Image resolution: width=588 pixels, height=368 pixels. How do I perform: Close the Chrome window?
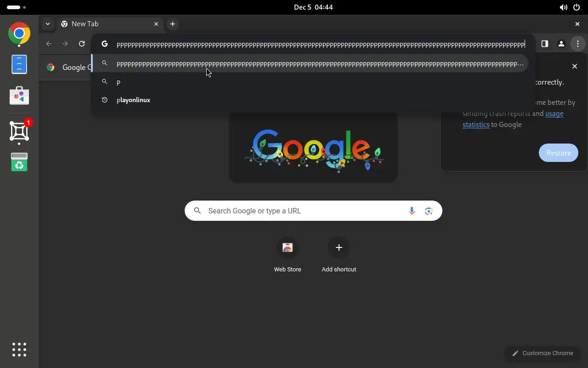coord(577,24)
